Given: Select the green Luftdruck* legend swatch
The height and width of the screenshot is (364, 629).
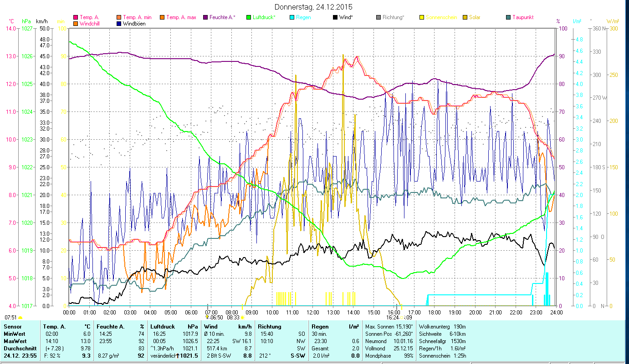Looking at the screenshot, I should click(249, 18).
